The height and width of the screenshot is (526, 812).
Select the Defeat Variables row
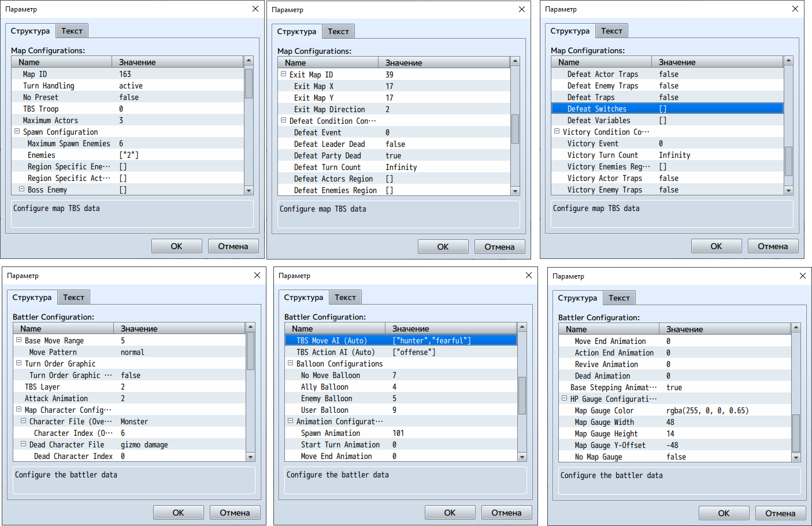668,120
